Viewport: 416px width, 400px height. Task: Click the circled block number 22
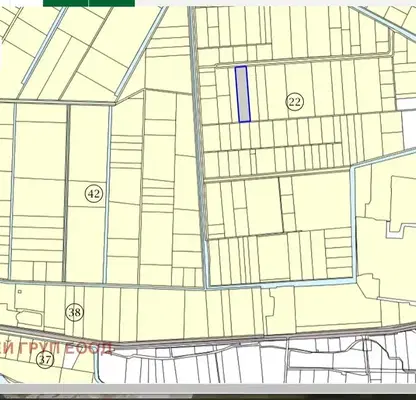(x=295, y=102)
